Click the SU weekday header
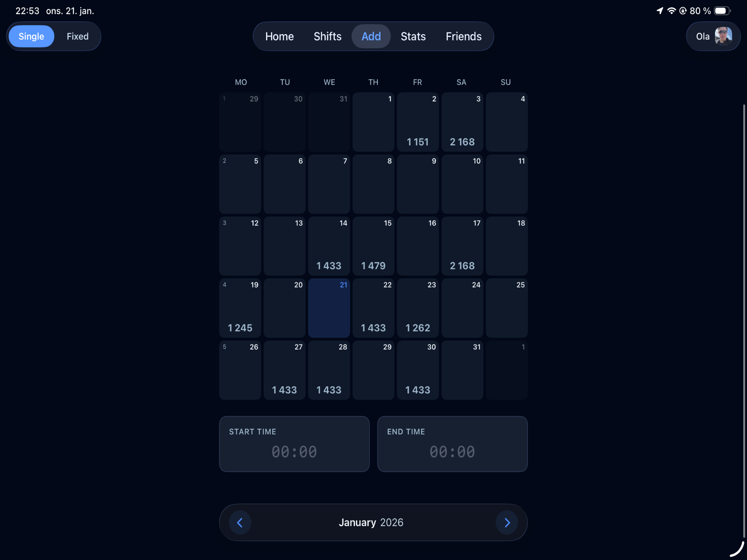 pyautogui.click(x=505, y=82)
